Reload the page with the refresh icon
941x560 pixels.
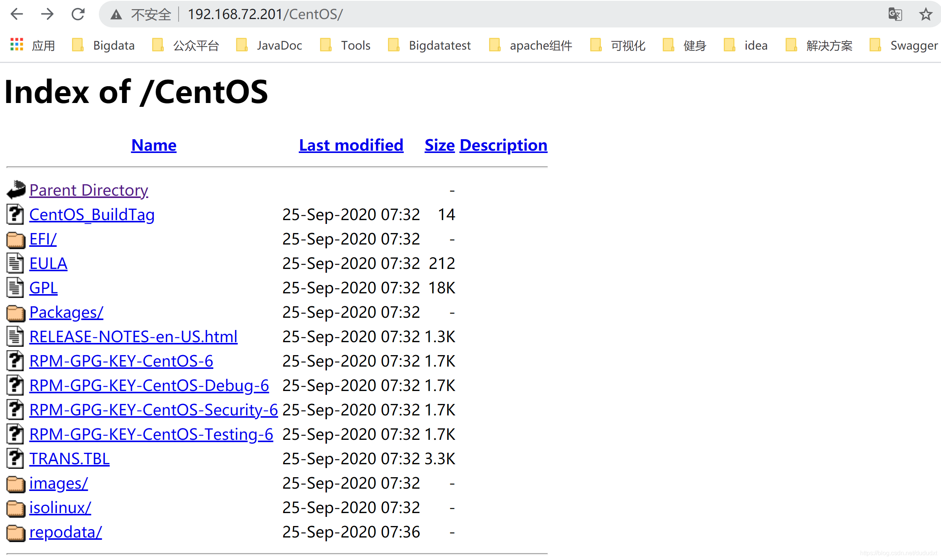coord(78,14)
